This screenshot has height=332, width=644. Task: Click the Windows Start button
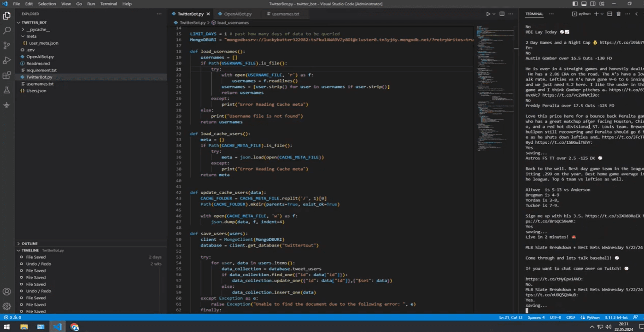pos(7,327)
